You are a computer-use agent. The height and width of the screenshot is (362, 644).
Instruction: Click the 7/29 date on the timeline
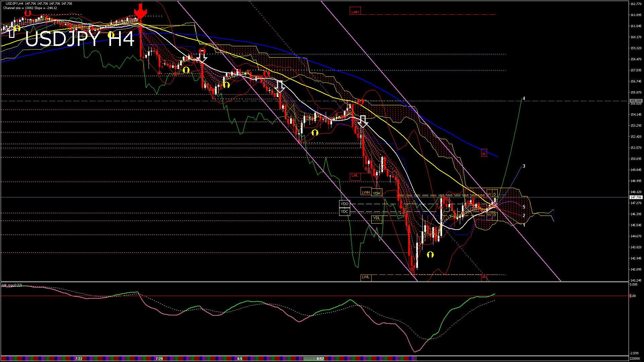coord(159,359)
